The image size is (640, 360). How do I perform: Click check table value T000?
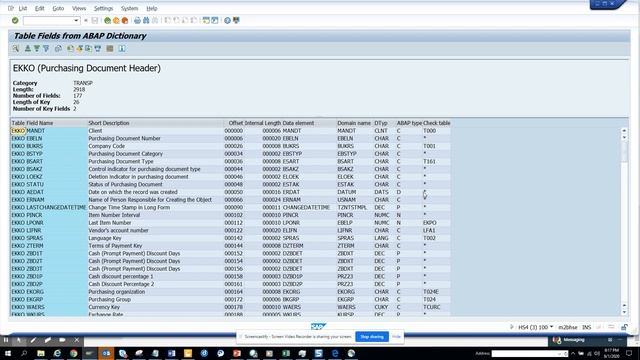click(429, 131)
